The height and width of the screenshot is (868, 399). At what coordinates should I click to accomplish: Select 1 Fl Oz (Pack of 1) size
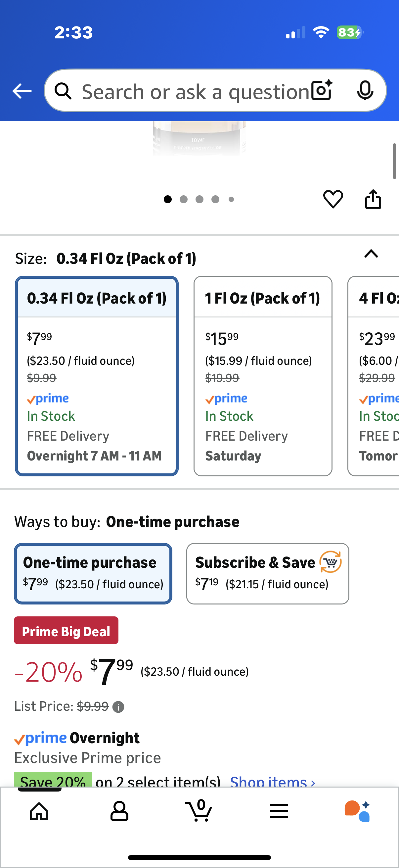click(x=263, y=376)
